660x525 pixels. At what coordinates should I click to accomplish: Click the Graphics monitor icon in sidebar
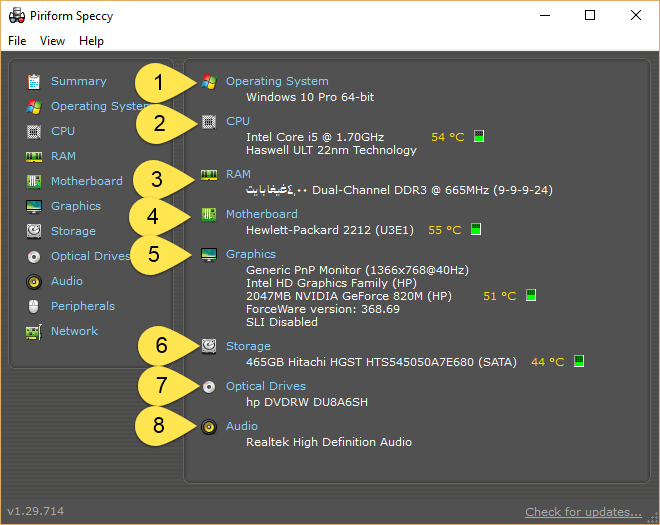[x=34, y=207]
